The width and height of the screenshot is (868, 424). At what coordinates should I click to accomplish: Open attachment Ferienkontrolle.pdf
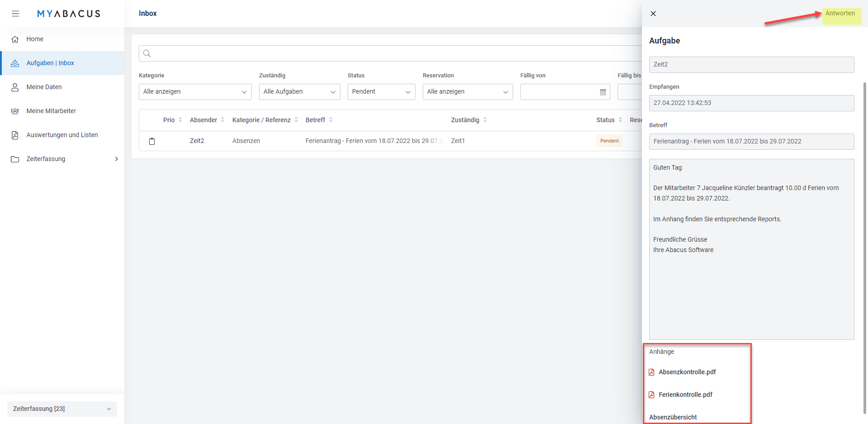pyautogui.click(x=685, y=395)
